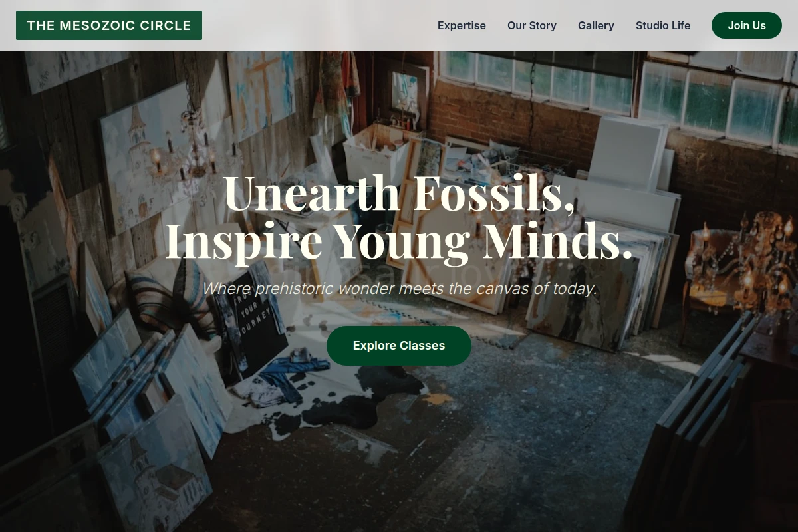This screenshot has width=798, height=532.
Task: Click the white storage bin with supplies
Action: [x=376, y=154]
